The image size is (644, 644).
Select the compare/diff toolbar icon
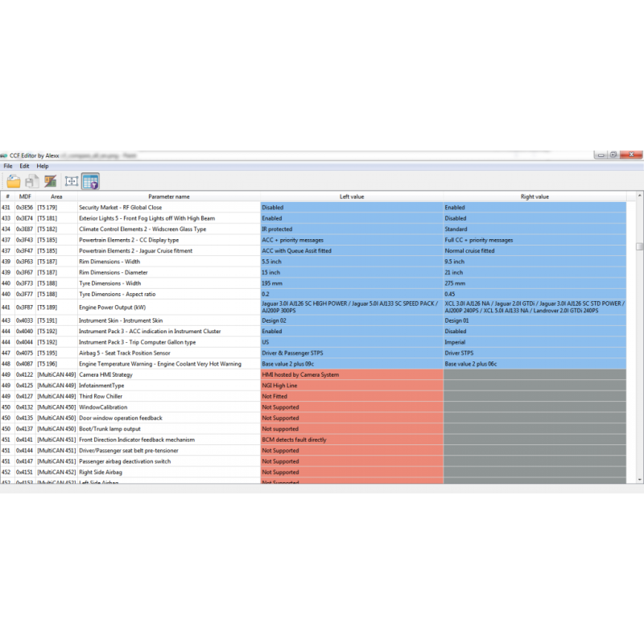[50, 180]
